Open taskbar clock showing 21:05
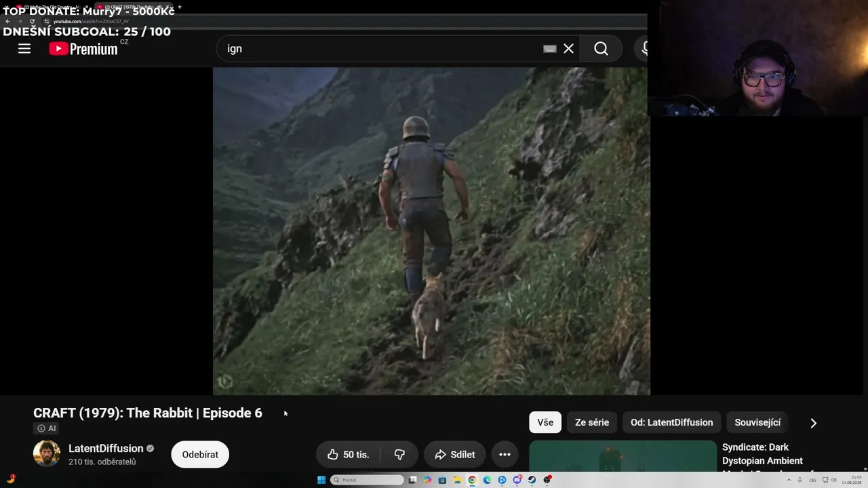The width and height of the screenshot is (868, 488). click(x=852, y=480)
